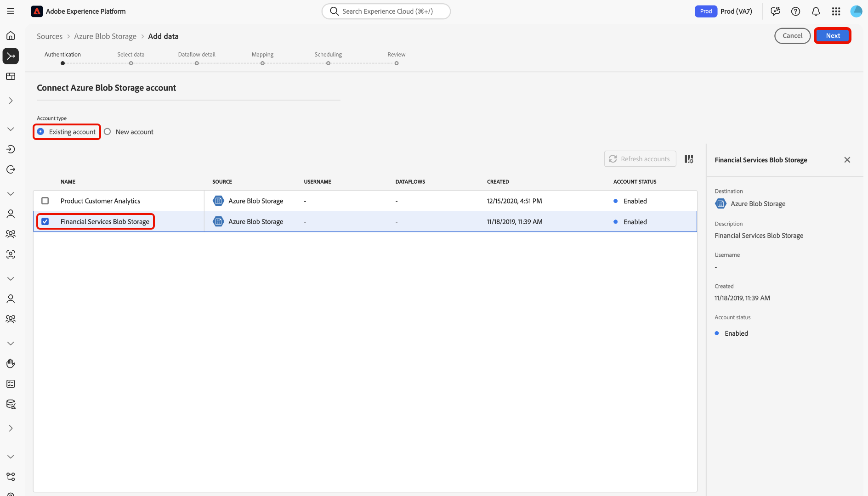
Task: Select the Existing account radio button
Action: pos(41,132)
